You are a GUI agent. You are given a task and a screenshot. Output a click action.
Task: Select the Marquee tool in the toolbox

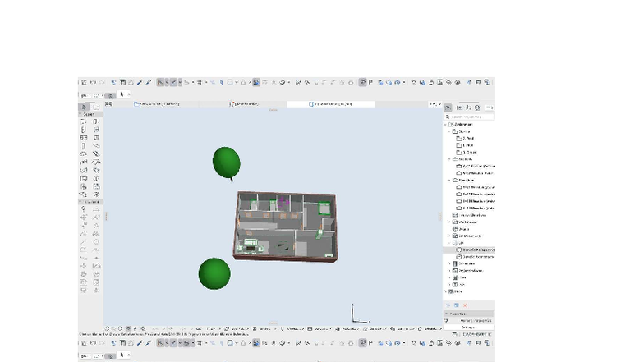pyautogui.click(x=97, y=107)
